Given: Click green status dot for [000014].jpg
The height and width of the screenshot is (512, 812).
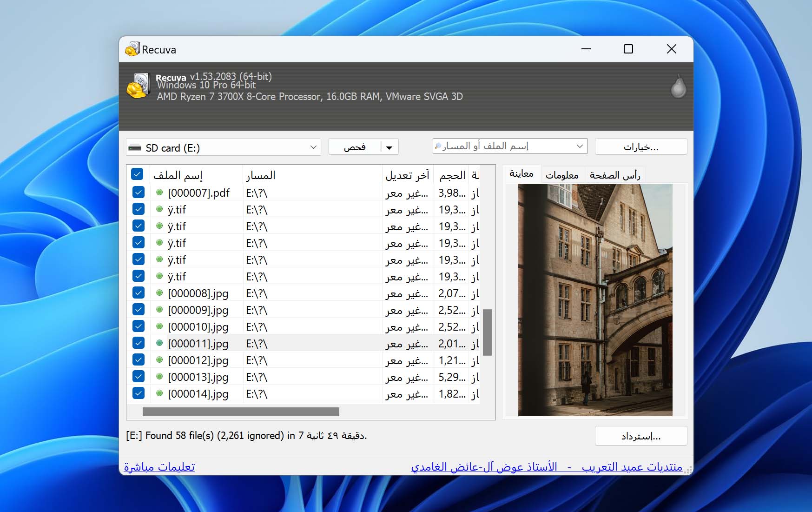Looking at the screenshot, I should [x=159, y=393].
